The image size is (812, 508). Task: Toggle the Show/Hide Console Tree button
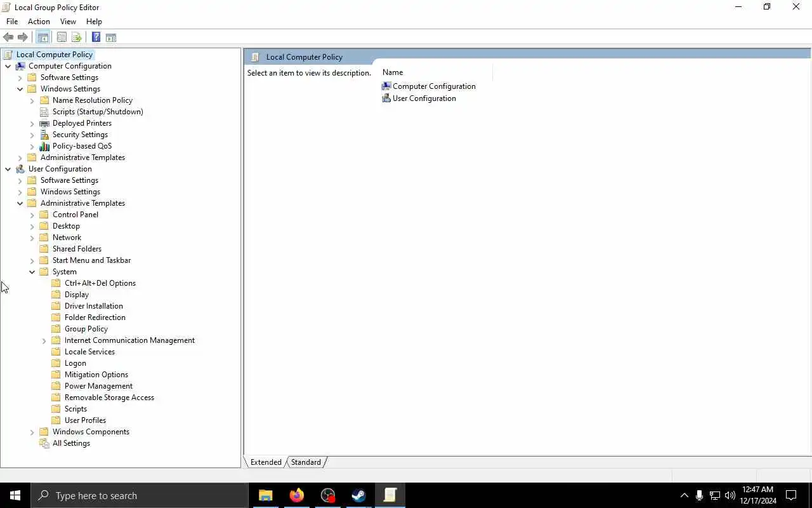coord(43,37)
